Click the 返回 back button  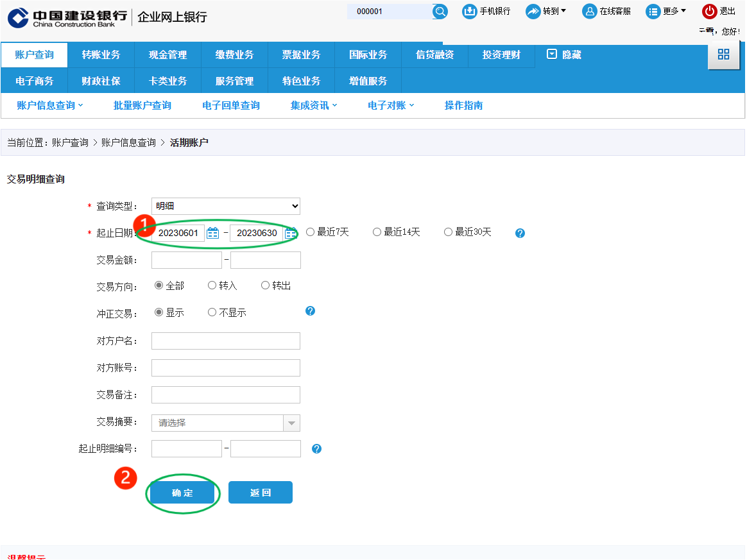261,493
